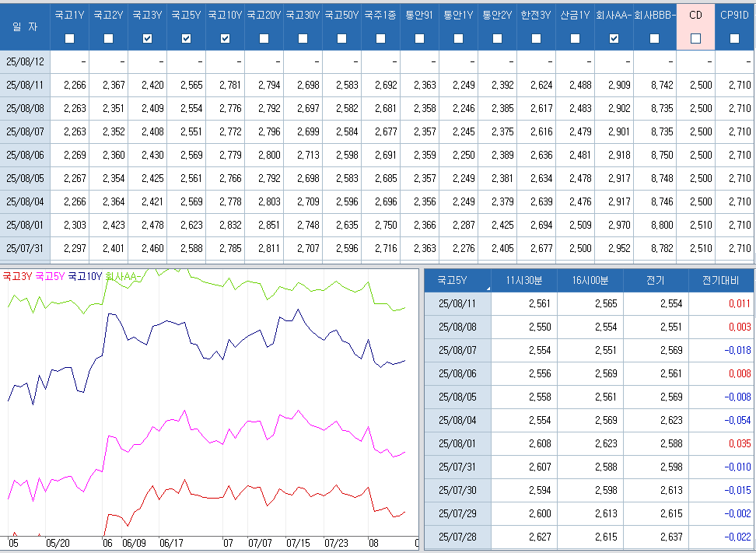
Task: Click the 국고10Y legend label on chart
Action: coord(85,275)
